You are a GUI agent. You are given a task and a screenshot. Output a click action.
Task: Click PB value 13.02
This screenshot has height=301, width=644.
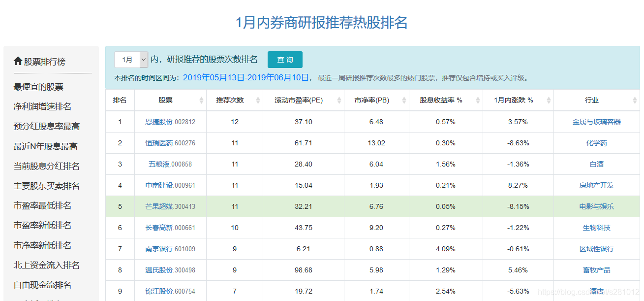376,143
